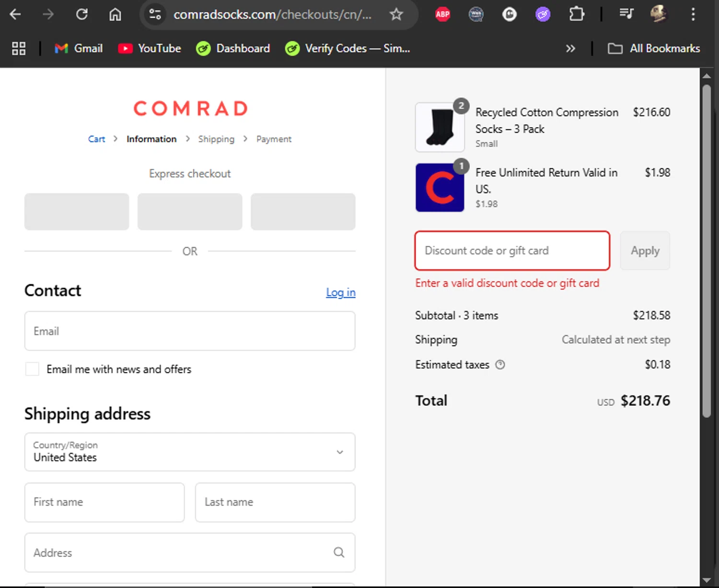Click the compression socks product thumbnail
This screenshot has height=588, width=719.
pos(440,127)
